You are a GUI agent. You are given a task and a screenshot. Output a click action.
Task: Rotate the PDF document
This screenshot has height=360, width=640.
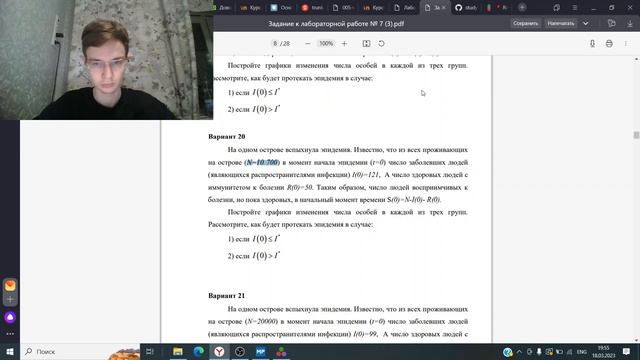tap(381, 44)
